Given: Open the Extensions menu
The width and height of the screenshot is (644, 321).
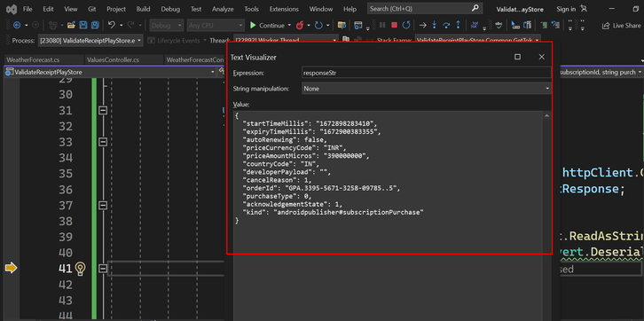Looking at the screenshot, I should (284, 9).
